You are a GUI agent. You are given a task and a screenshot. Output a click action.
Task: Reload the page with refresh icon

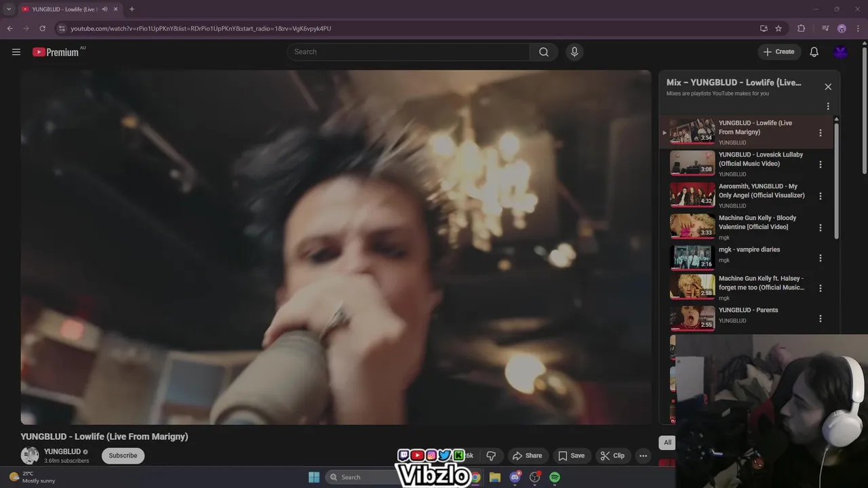(42, 28)
